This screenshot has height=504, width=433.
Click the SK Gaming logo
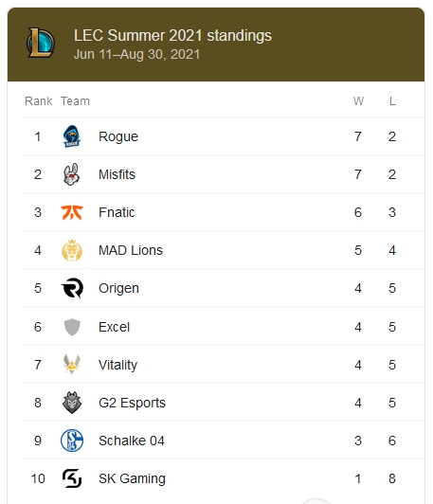pyautogui.click(x=72, y=478)
